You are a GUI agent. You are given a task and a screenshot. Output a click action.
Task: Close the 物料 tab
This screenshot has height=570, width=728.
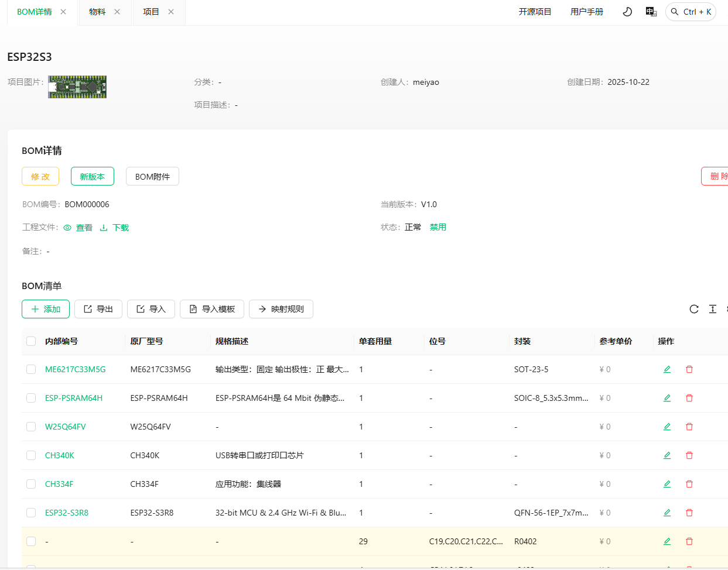[117, 12]
